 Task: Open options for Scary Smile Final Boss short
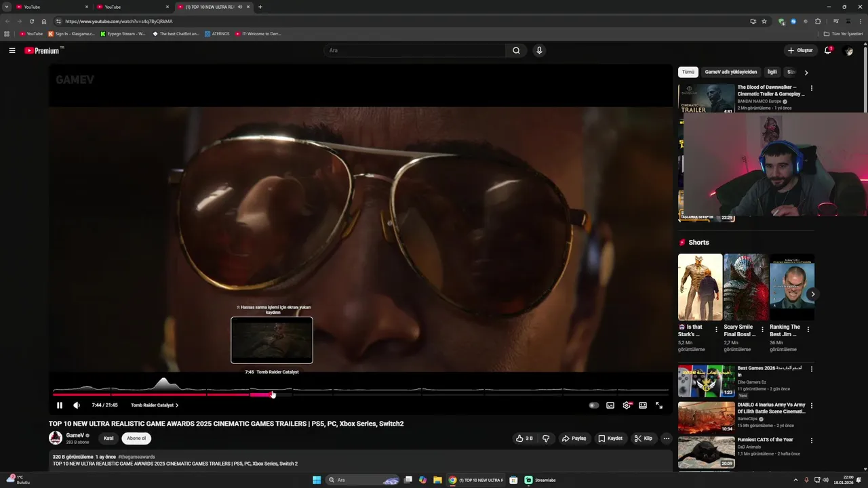tap(762, 330)
